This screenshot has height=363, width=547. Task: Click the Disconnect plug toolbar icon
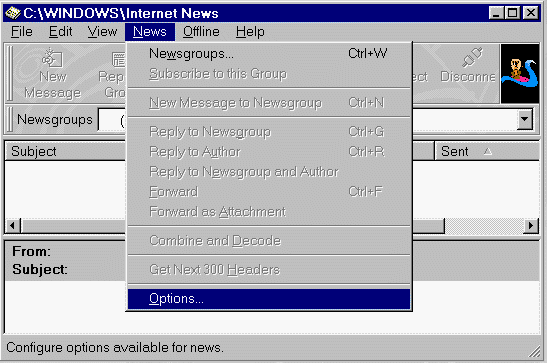click(472, 57)
